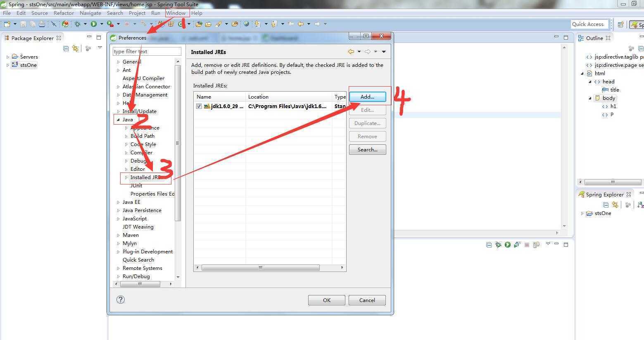Screen dimensions: 644x340
Task: Click the type filter text field
Action: (147, 51)
